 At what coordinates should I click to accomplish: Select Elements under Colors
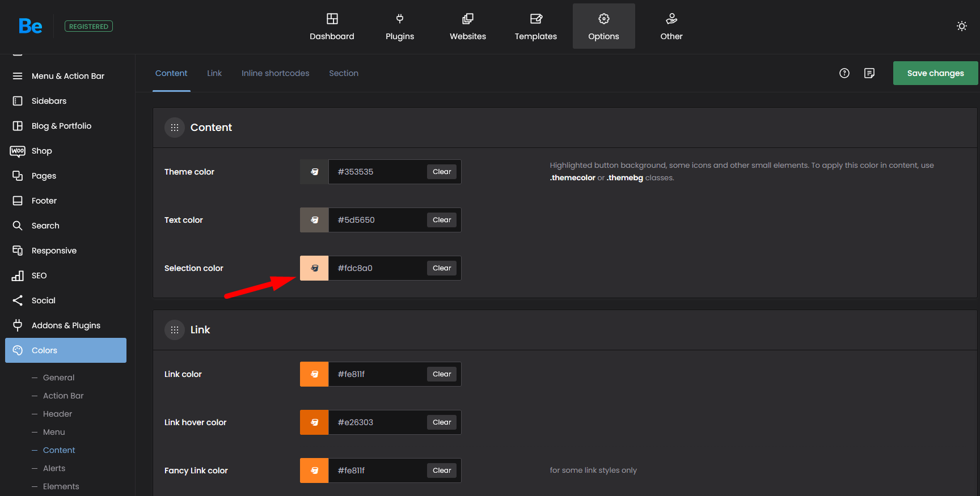click(61, 486)
